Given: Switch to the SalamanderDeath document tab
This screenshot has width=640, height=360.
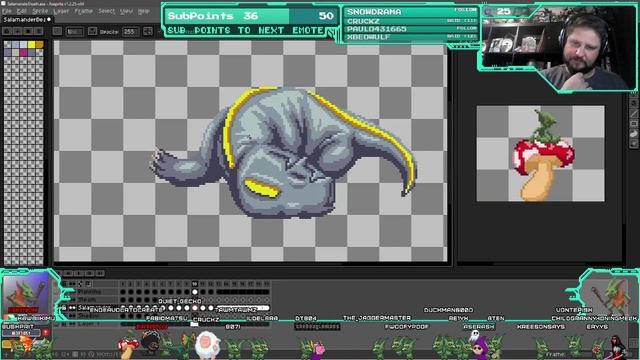Looking at the screenshot, I should (x=26, y=19).
